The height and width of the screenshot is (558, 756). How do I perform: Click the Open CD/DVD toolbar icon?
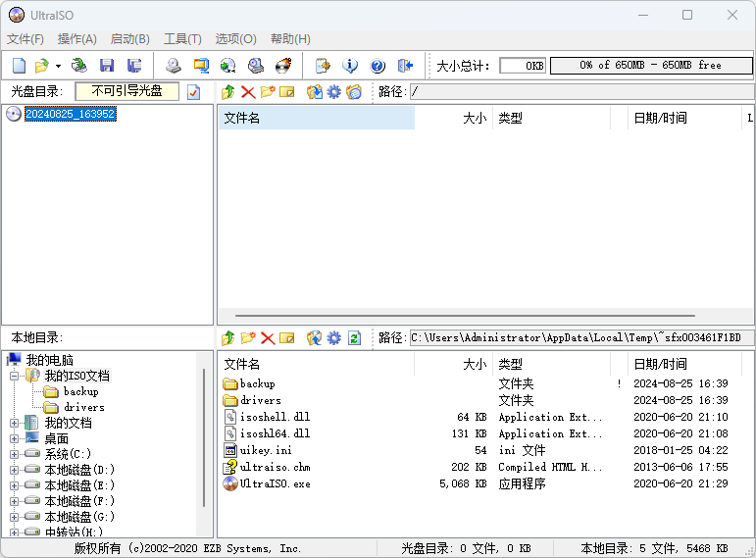point(79,65)
